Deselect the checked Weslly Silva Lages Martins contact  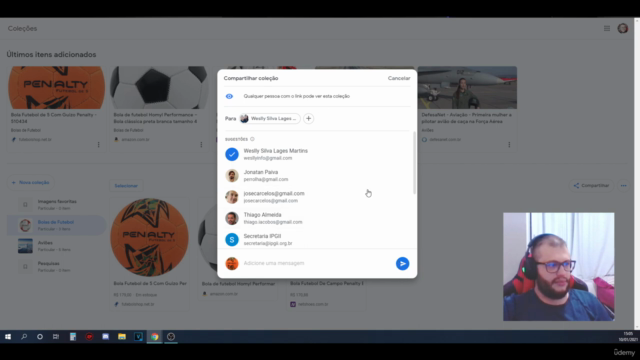pos(232,154)
